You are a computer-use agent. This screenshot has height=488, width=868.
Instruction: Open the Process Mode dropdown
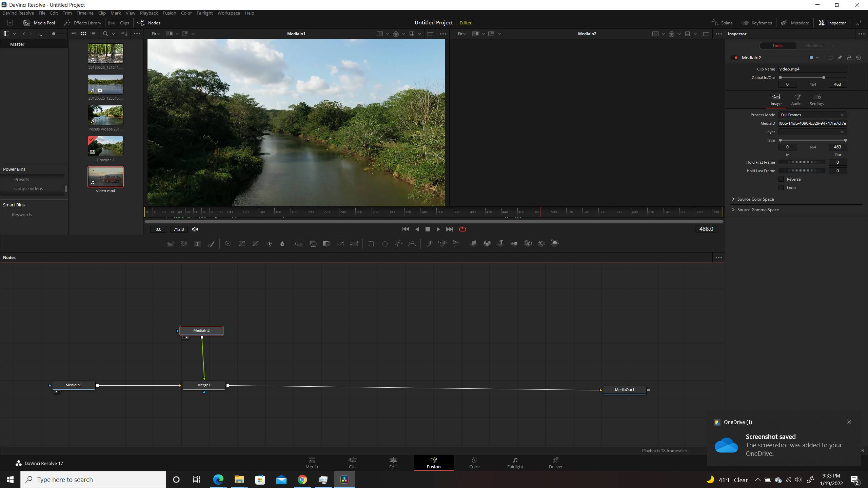[812, 115]
